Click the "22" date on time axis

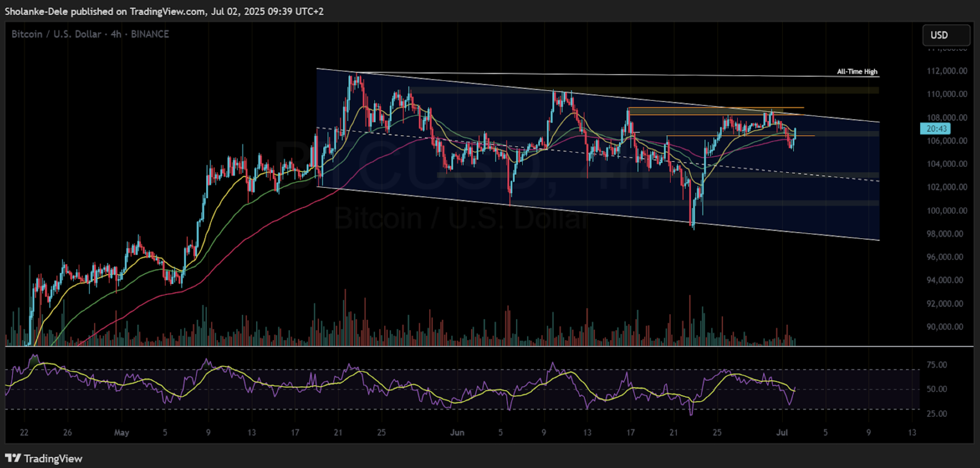24,433
